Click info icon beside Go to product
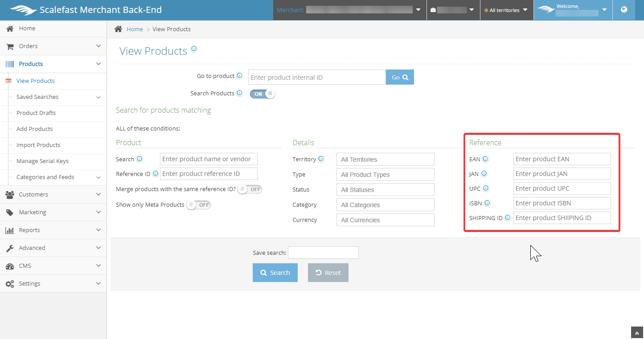Screen dimensions: 644x339 click(239, 76)
